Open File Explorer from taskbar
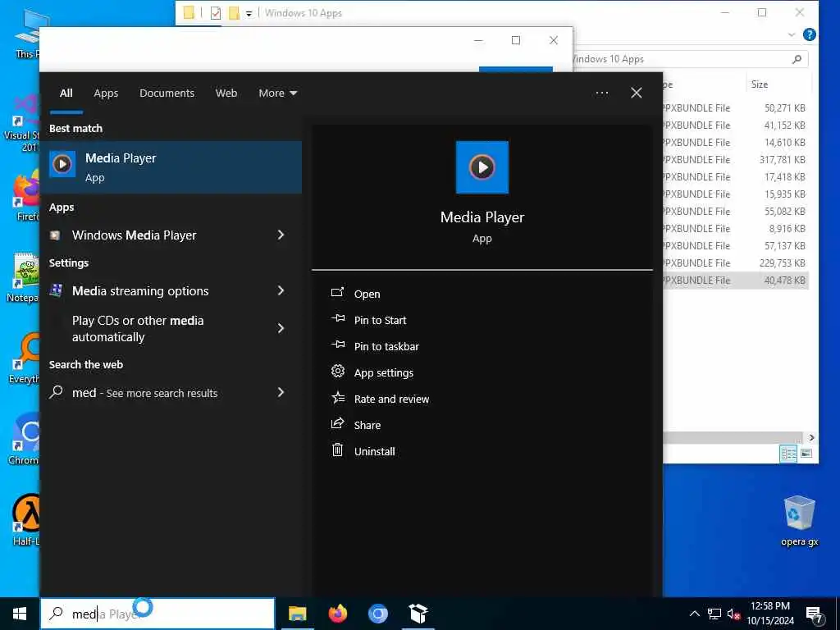The image size is (840, 630). (297, 614)
